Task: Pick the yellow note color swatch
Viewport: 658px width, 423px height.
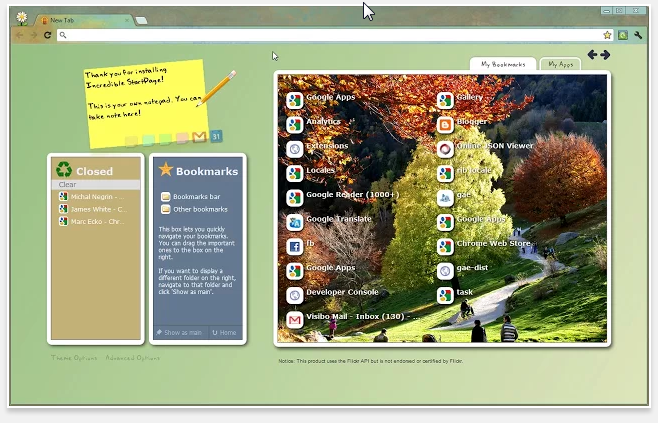Action: coord(131,141)
